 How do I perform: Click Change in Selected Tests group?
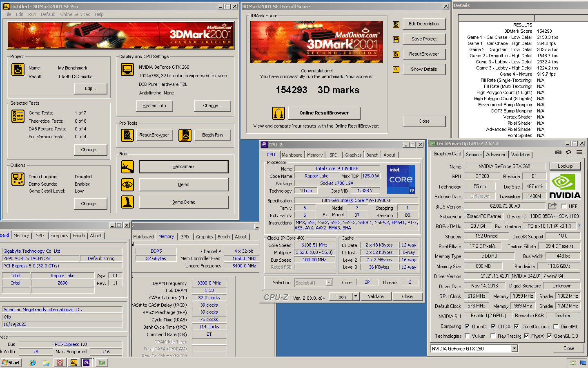[x=91, y=150]
